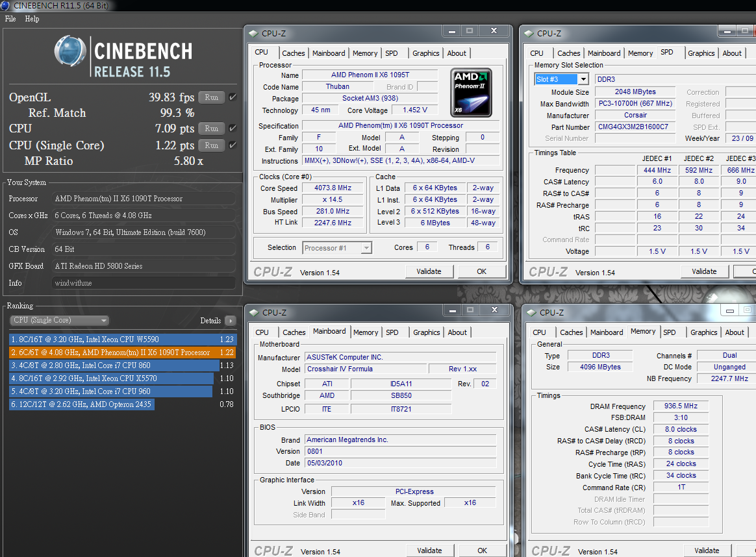This screenshot has width=756, height=557.
Task: Click the CPU-Z icon in the Memory window title
Action: tap(532, 313)
